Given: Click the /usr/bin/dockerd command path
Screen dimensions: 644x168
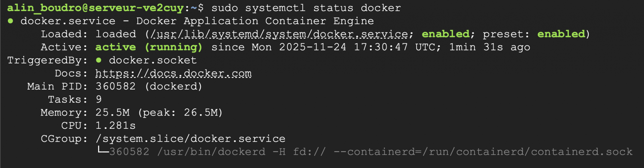Looking at the screenshot, I should [211, 152].
